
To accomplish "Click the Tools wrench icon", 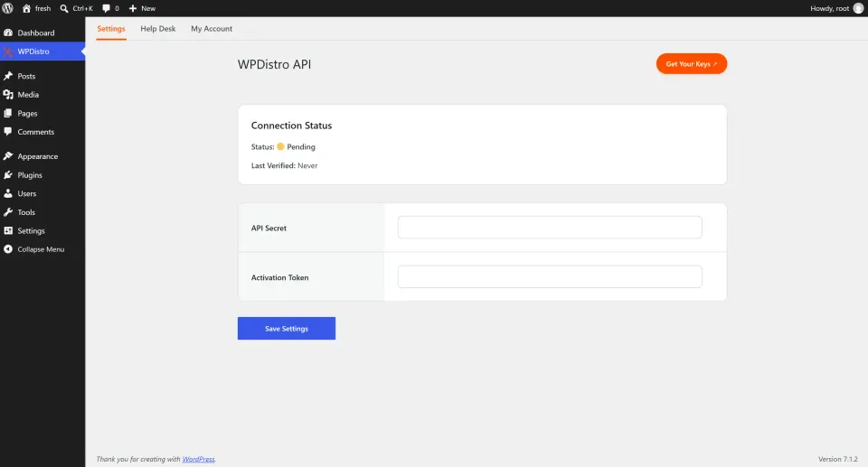I will point(8,212).
